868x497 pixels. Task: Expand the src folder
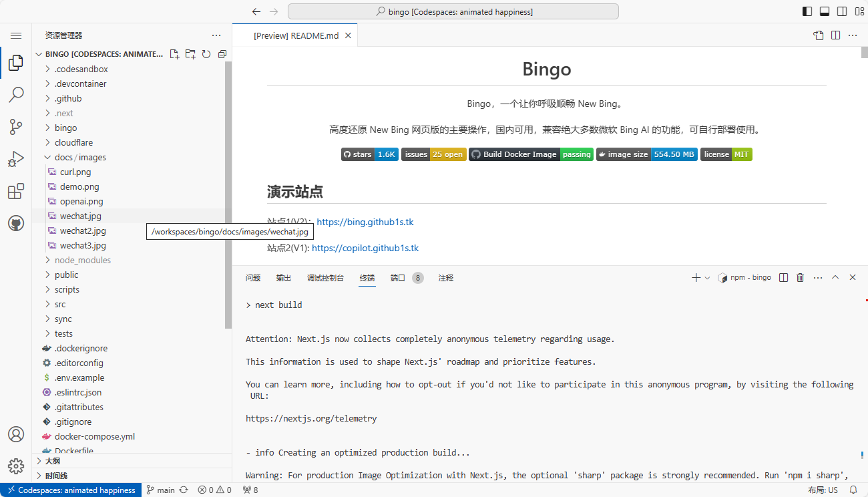tap(132, 304)
